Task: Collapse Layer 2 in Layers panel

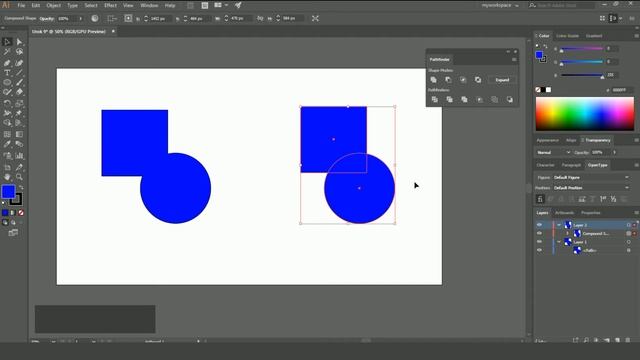Action: click(x=559, y=225)
